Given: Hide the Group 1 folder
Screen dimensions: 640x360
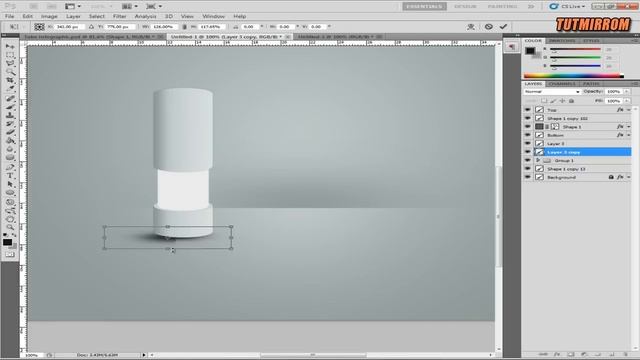Looking at the screenshot, I should point(527,160).
